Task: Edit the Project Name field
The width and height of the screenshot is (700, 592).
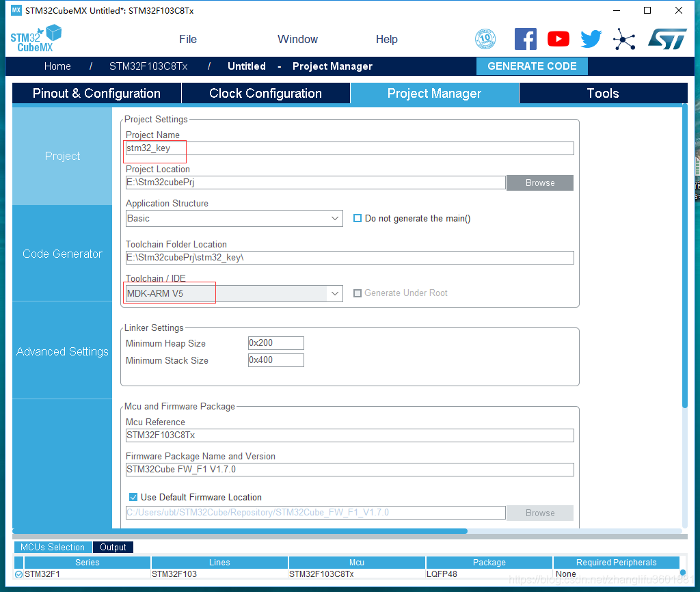Action: (349, 148)
